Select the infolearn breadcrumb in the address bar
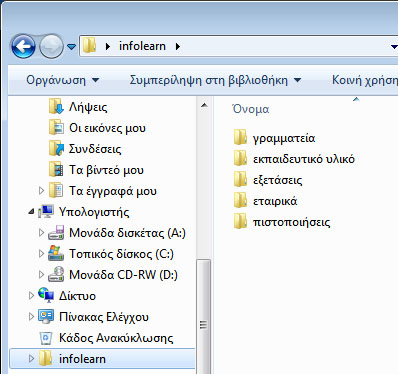This screenshot has height=374, width=398. click(142, 46)
